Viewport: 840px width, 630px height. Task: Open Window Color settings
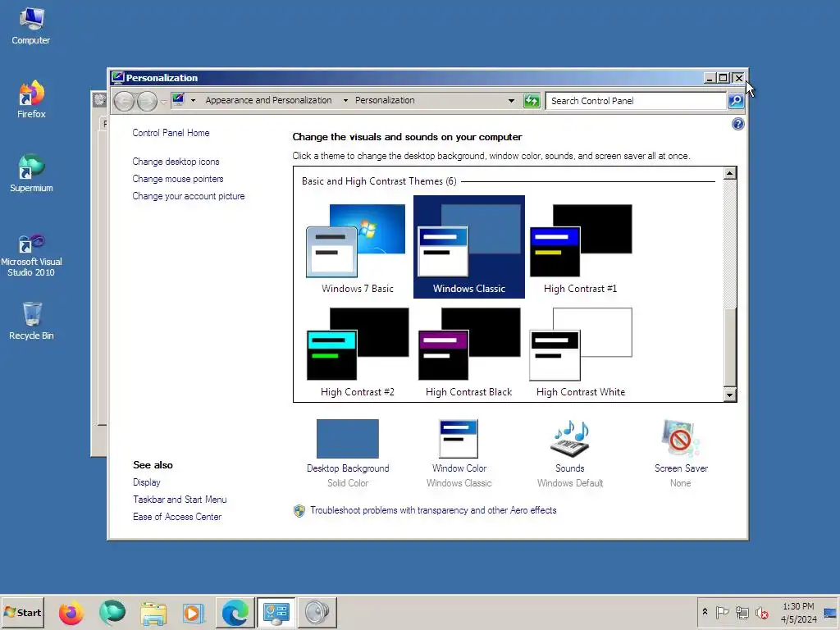(459, 453)
